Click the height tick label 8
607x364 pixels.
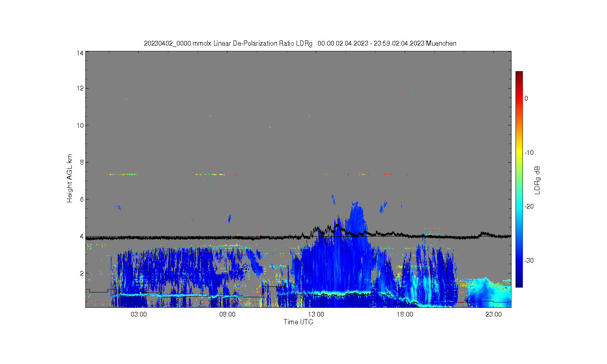(82, 162)
